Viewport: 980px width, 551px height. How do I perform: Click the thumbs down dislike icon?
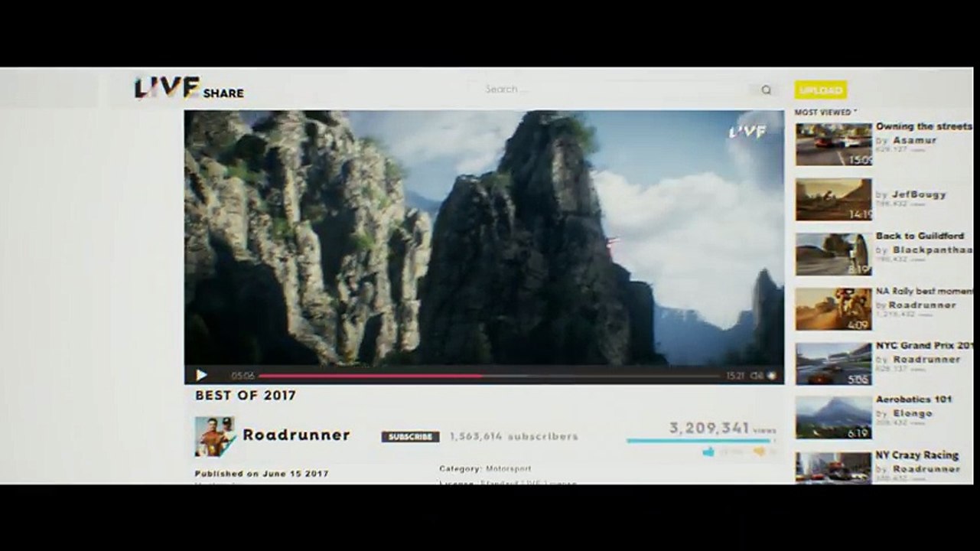759,452
